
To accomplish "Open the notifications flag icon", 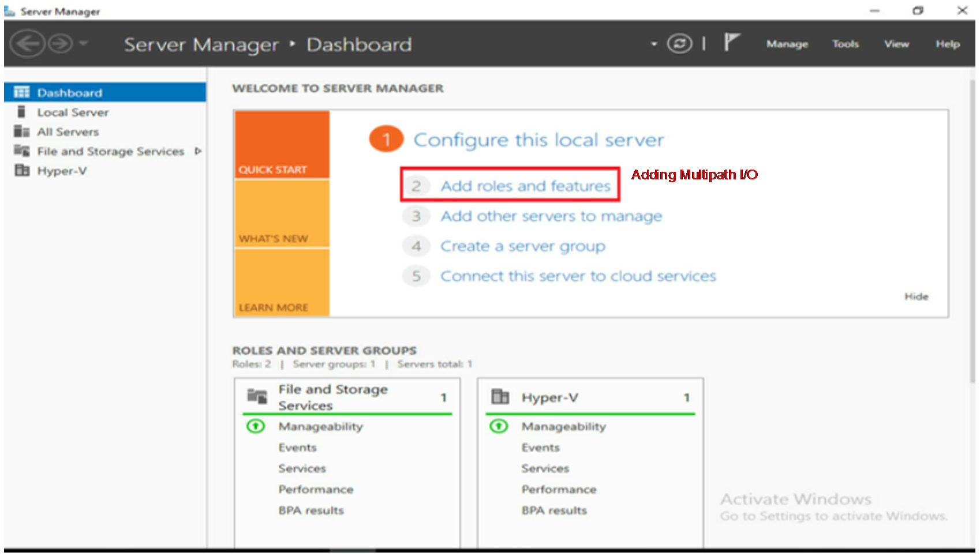I will click(732, 43).
